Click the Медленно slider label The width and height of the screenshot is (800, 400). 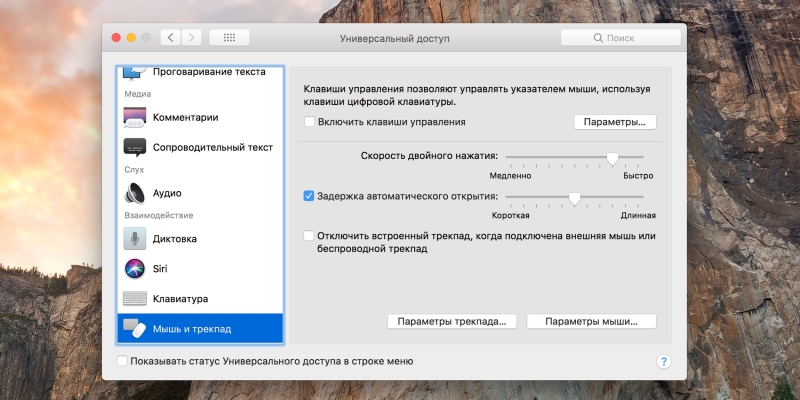click(x=510, y=176)
